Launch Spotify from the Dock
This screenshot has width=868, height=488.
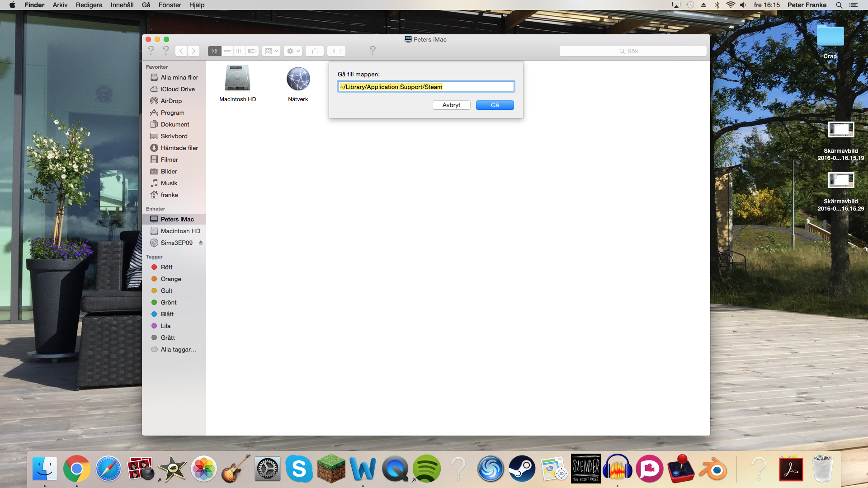[426, 469]
